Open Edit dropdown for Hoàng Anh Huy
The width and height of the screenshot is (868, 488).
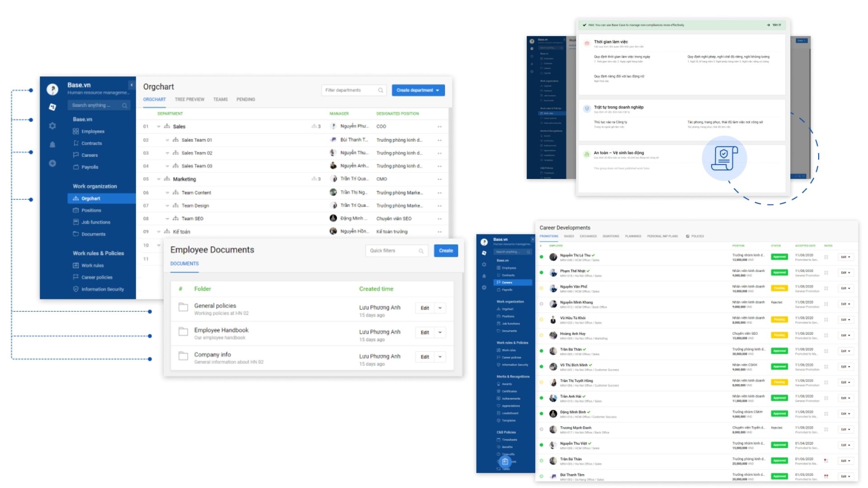click(x=845, y=335)
